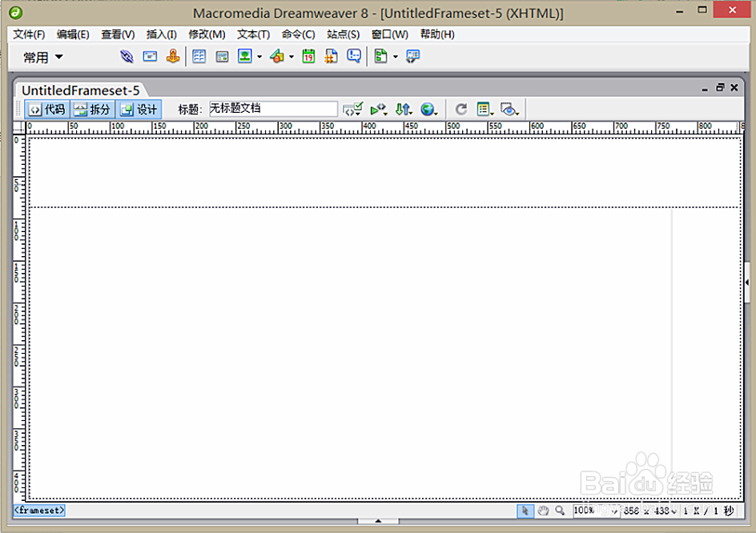Click the Preview in Browser globe icon

pyautogui.click(x=428, y=110)
